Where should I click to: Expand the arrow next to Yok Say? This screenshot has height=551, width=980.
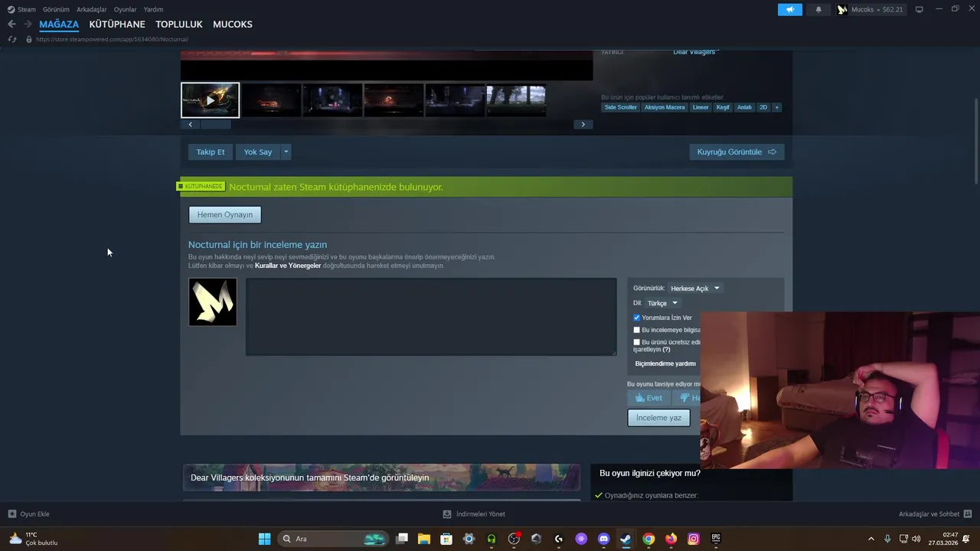tap(286, 152)
